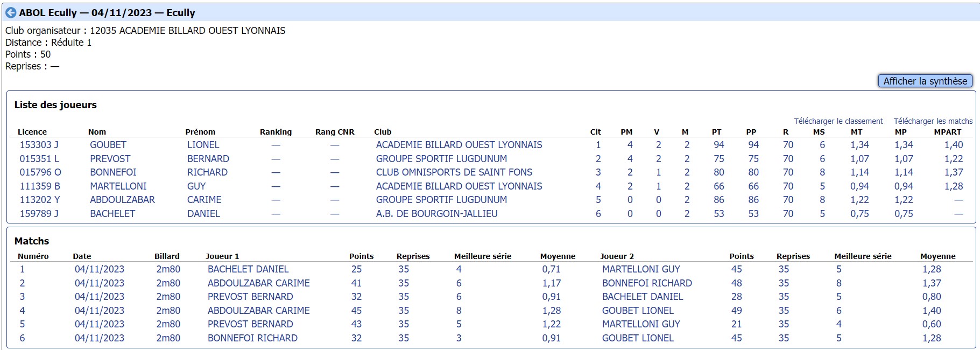Click Club organisateur line text
The width and height of the screenshot is (980, 350).
145,31
